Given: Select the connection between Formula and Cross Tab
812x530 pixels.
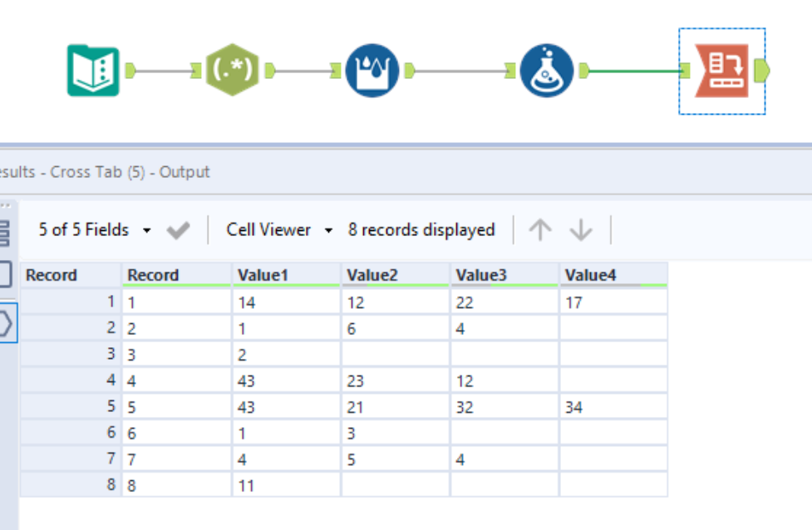Looking at the screenshot, I should (x=636, y=71).
